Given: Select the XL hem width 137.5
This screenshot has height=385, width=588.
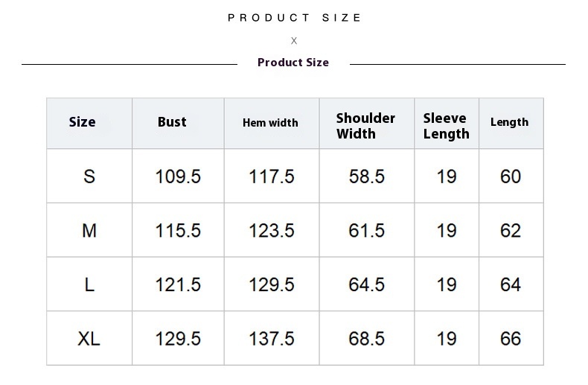Looking at the screenshot, I should coord(272,339).
